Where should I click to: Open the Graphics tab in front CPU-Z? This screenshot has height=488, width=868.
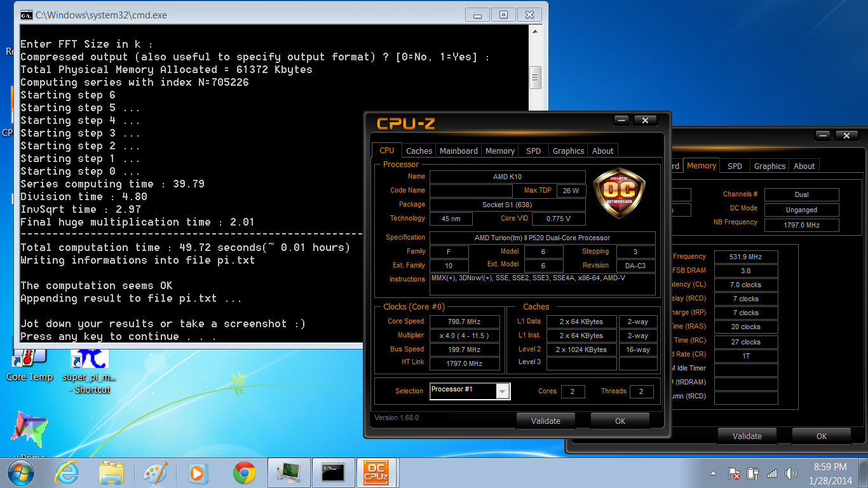tap(568, 151)
